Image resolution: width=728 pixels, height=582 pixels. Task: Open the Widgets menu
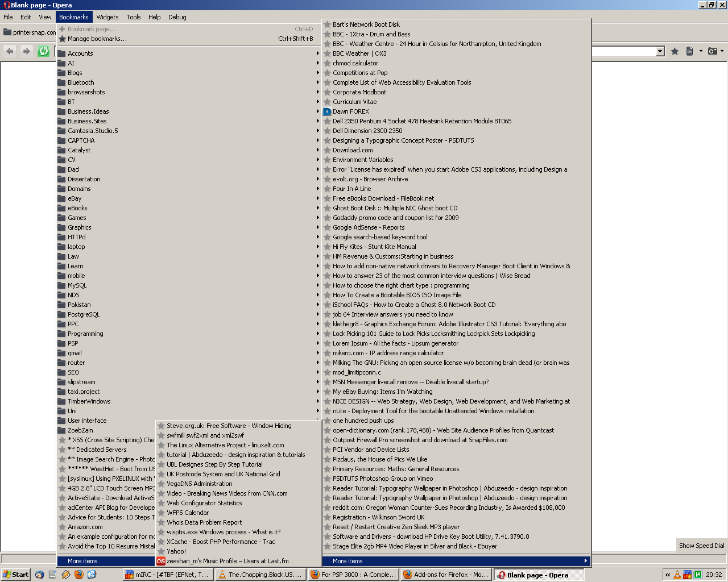(x=107, y=17)
